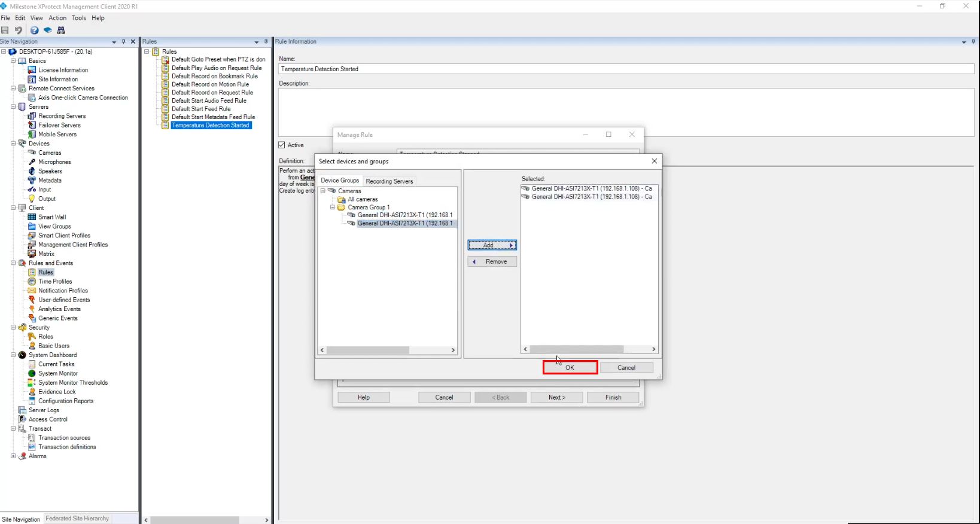
Task: Click Cancel in Select devices dialog
Action: pos(626,368)
